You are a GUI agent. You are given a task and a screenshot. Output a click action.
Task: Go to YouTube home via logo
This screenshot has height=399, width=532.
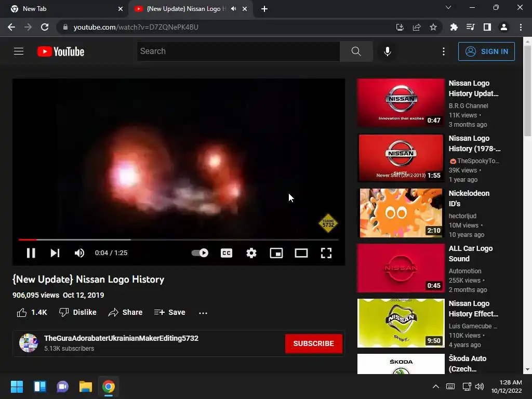(x=61, y=51)
